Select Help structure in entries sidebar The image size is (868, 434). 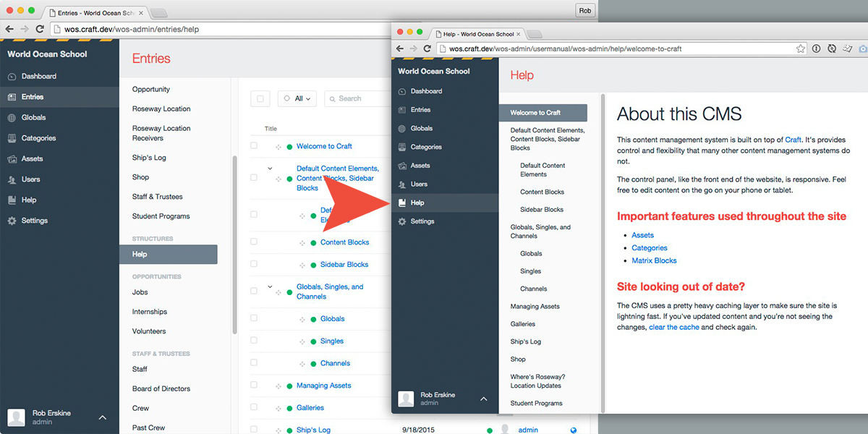[x=169, y=254]
